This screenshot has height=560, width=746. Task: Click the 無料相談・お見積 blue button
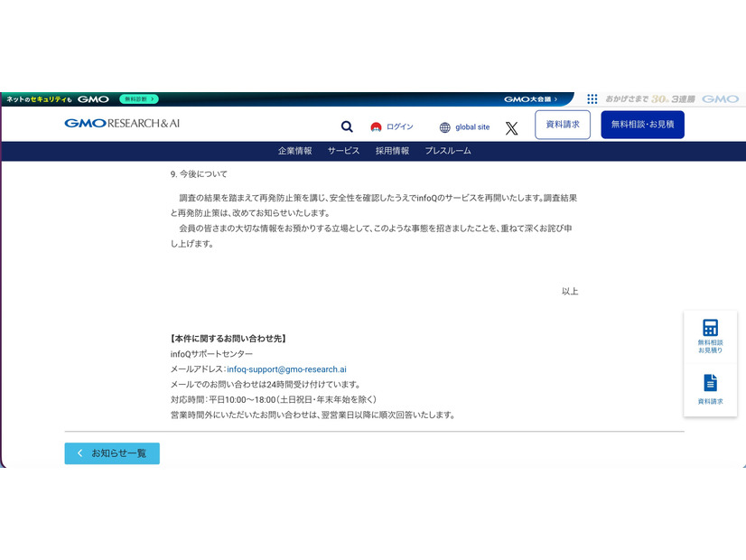642,125
